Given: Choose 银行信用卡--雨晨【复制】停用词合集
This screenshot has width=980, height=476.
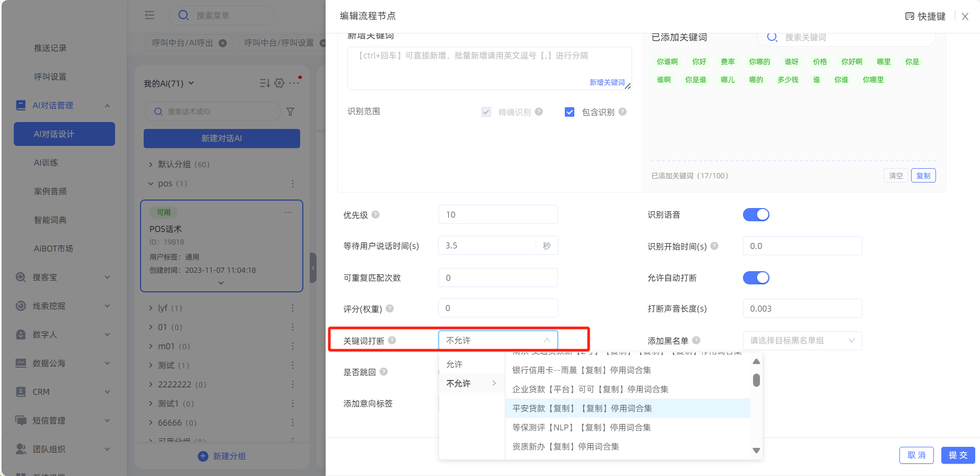Looking at the screenshot, I should click(628, 370).
